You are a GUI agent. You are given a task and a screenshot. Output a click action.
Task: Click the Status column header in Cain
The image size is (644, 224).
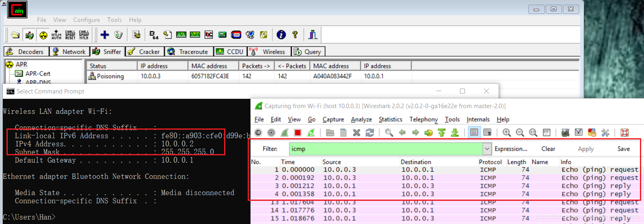112,66
